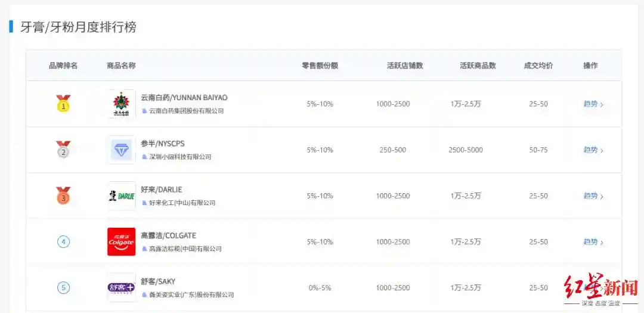This screenshot has height=313, width=644.
Task: Click the SAKY brand logo
Action: click(x=122, y=287)
